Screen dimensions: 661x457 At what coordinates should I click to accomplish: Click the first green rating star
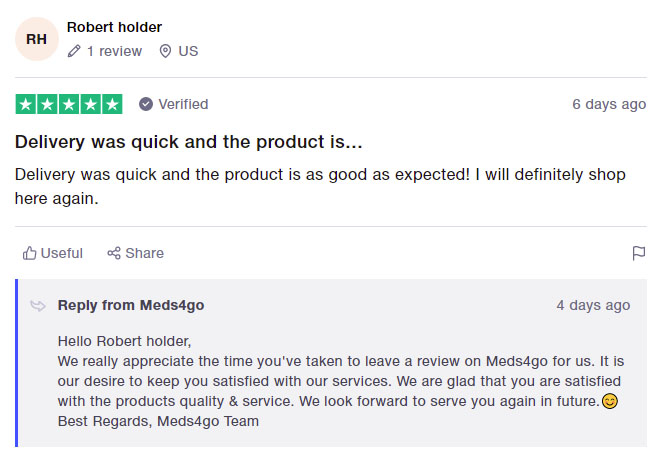coord(26,104)
